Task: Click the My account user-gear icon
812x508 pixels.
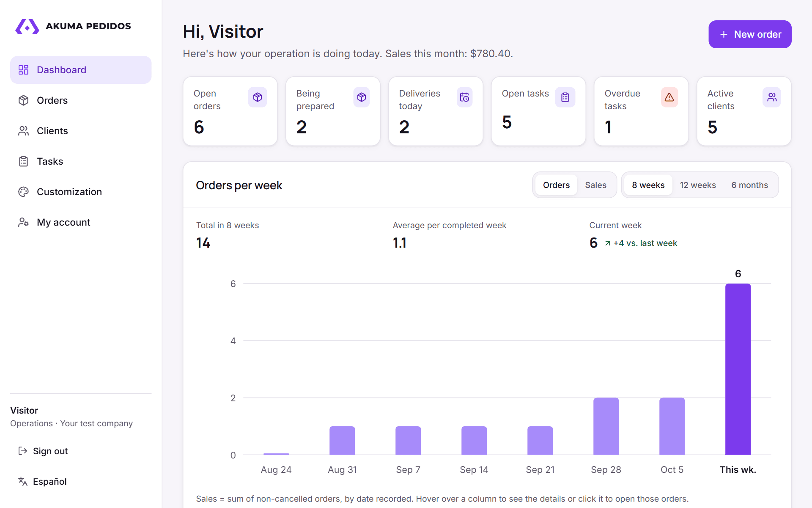Action: pos(23,222)
